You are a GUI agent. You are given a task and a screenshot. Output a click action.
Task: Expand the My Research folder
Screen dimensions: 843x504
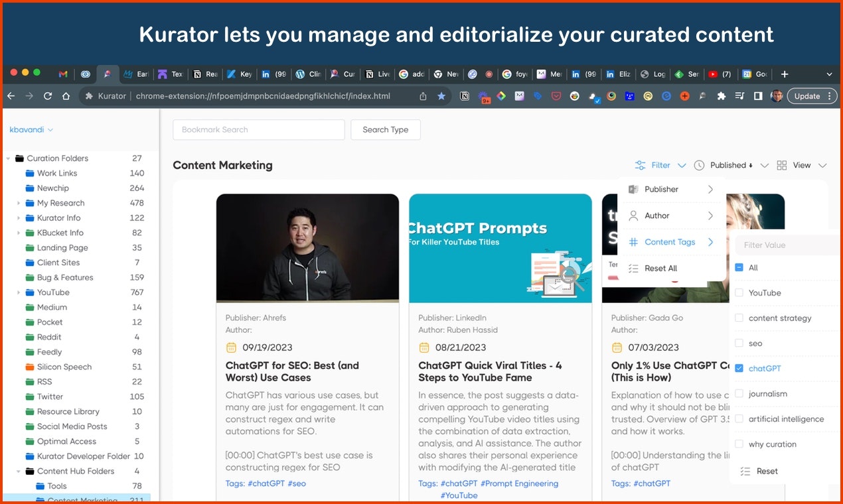point(19,203)
